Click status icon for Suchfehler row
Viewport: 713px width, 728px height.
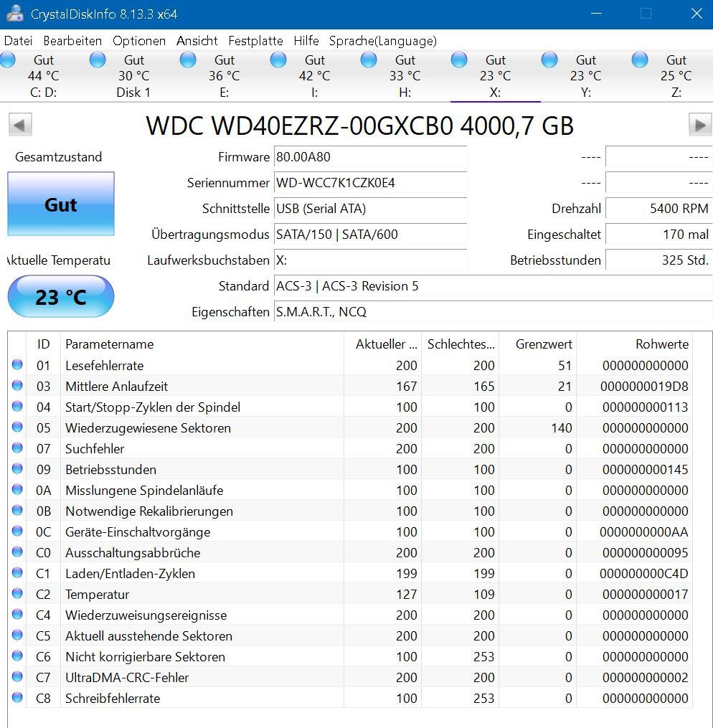coord(17,448)
